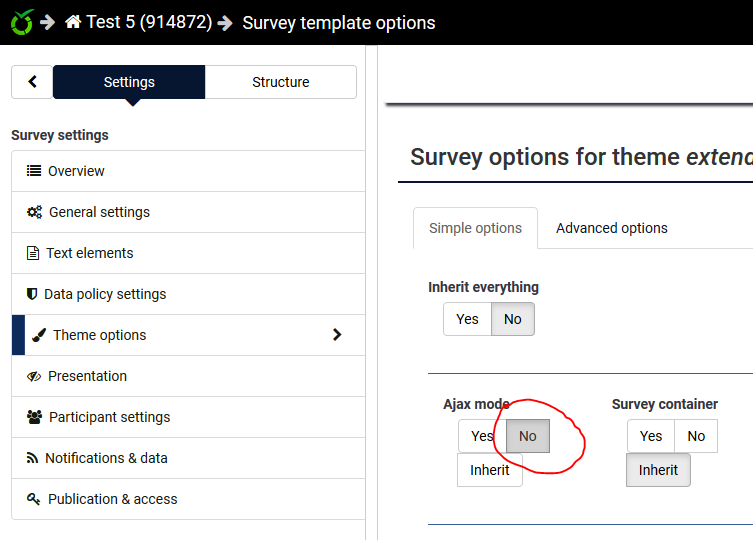
Task: Set Inherit everything to No
Action: coord(512,319)
